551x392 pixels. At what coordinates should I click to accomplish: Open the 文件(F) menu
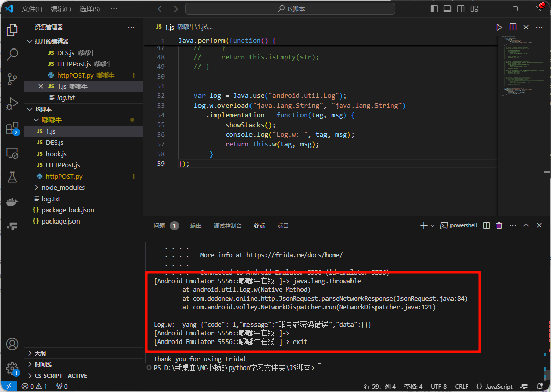pos(32,9)
